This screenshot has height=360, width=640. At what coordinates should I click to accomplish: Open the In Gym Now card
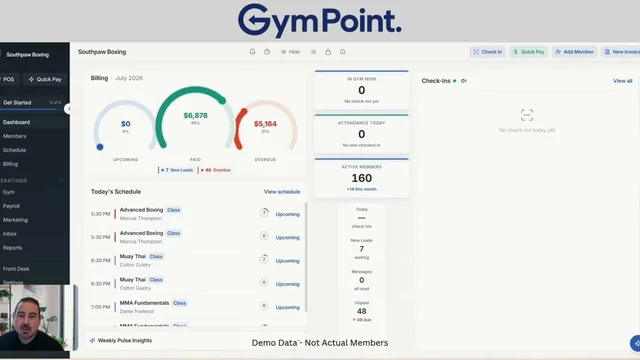click(x=362, y=90)
